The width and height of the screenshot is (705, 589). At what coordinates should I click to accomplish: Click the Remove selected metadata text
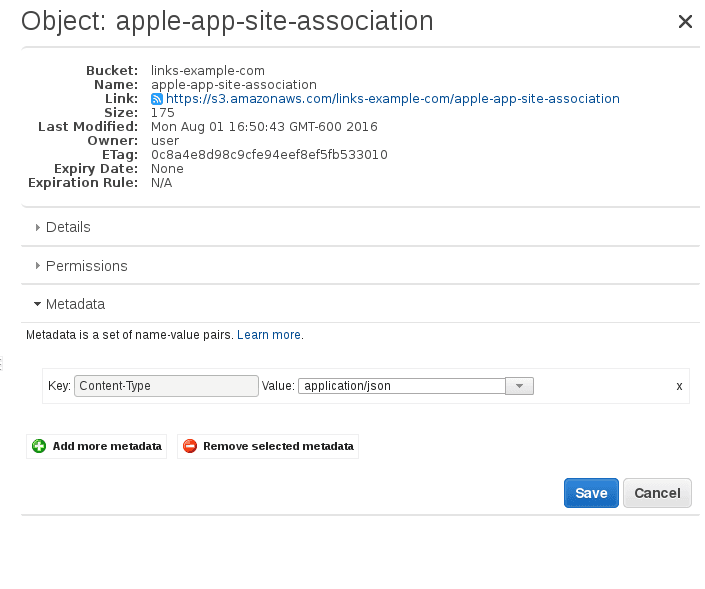point(278,446)
